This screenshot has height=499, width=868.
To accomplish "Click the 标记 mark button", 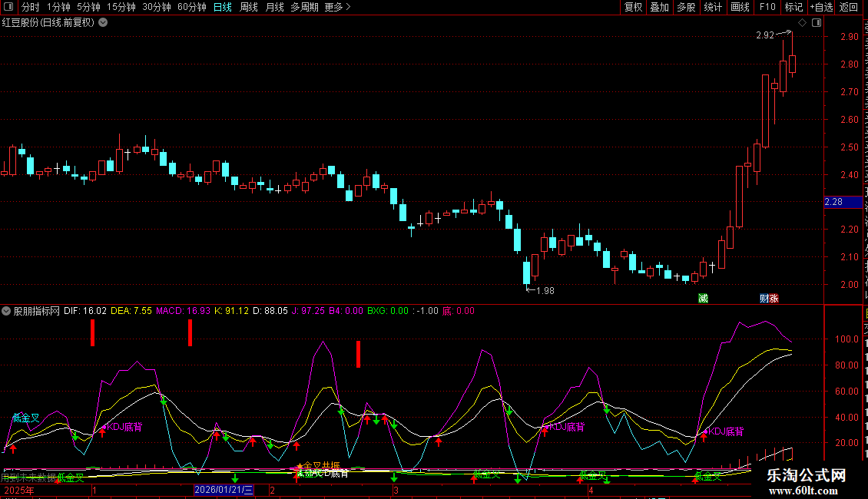I will tap(793, 7).
